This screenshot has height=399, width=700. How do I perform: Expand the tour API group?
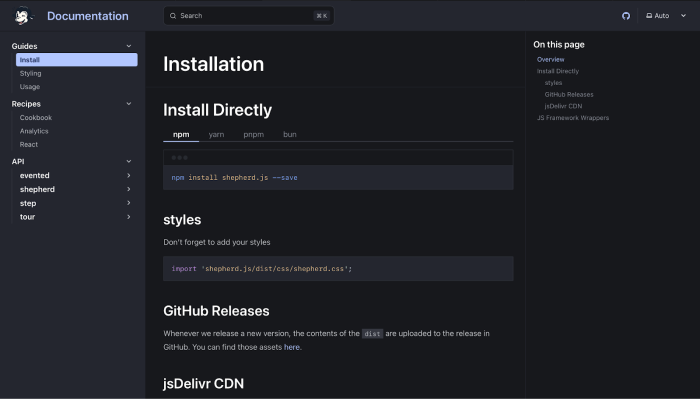(x=76, y=217)
